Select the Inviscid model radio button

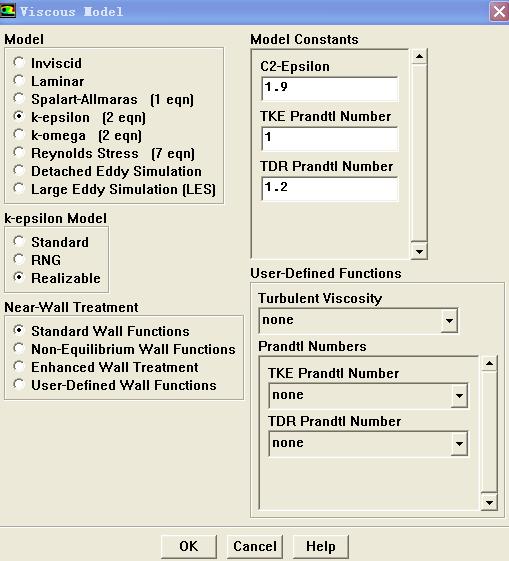(19, 63)
